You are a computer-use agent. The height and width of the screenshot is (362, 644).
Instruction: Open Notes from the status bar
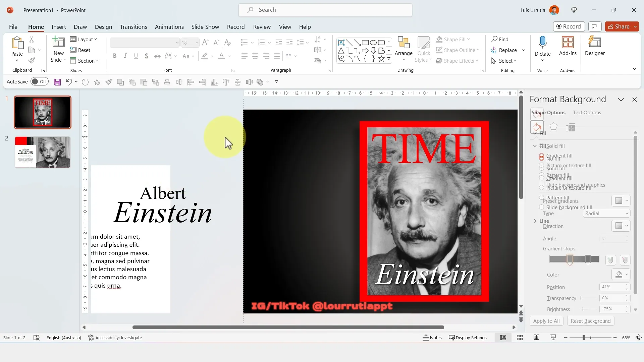coord(432,338)
